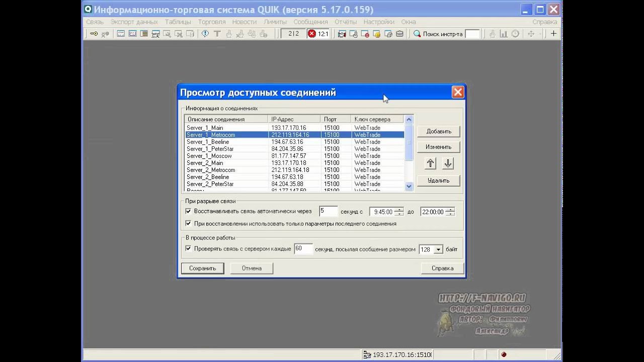Click the crossed-key disconnect icon in toolbar
This screenshot has height=362, width=644.
105,34
